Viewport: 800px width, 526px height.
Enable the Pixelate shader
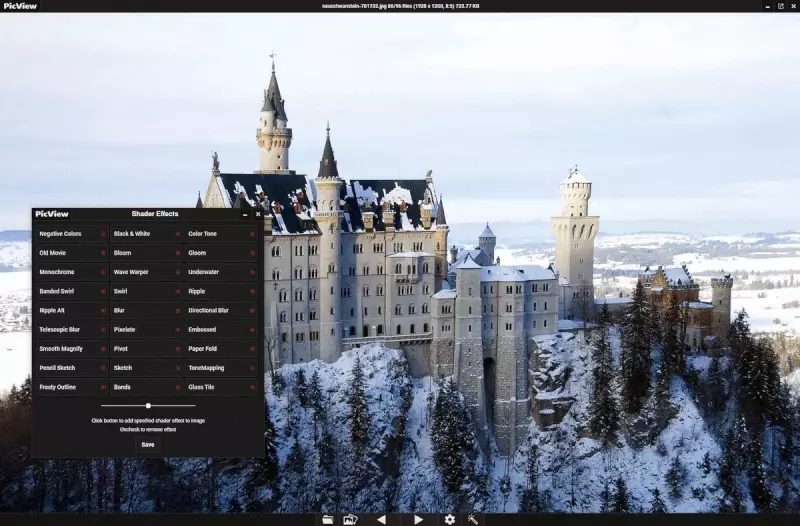click(146, 330)
